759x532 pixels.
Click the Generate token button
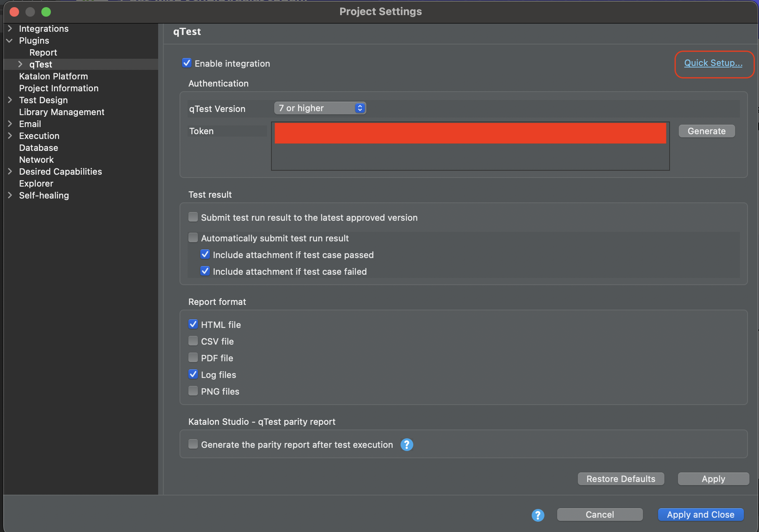707,131
